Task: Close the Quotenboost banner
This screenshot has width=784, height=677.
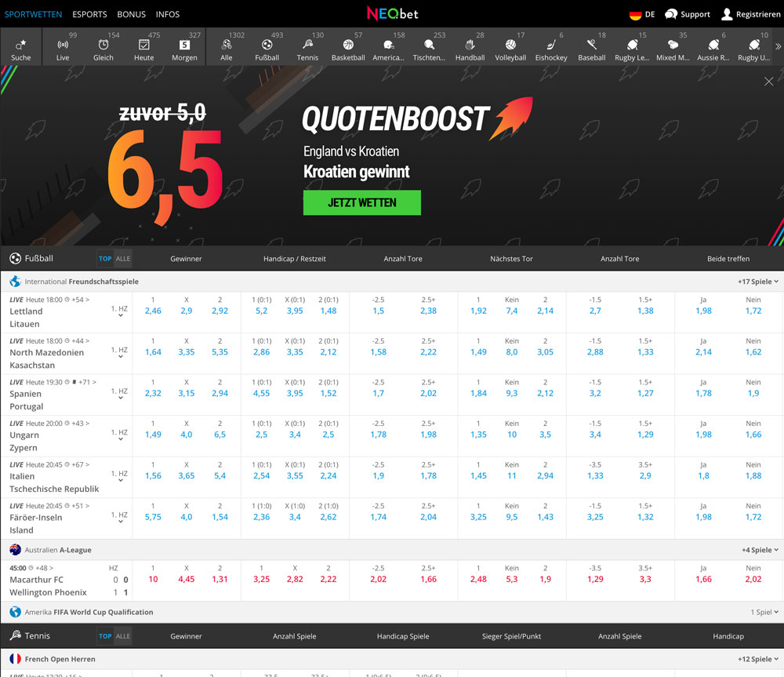Action: point(768,82)
